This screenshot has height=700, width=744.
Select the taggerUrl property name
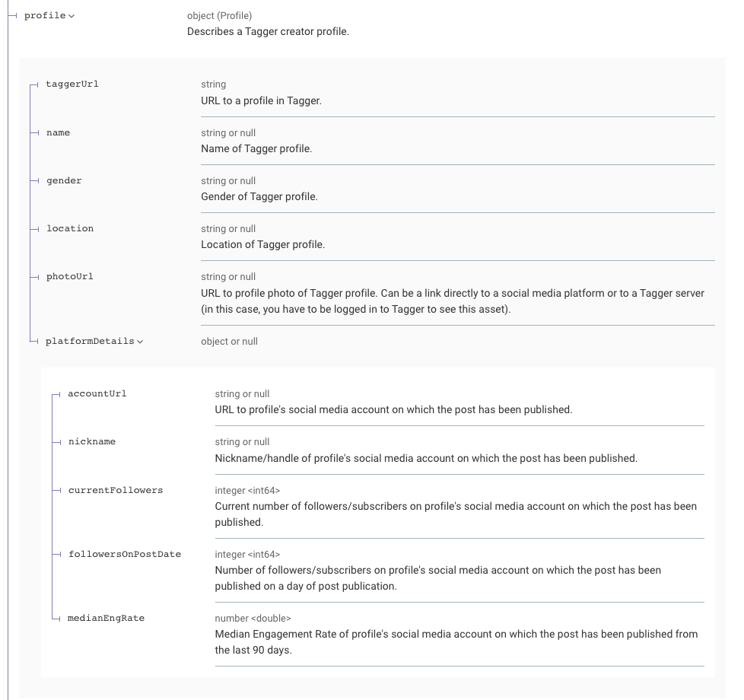click(x=72, y=84)
